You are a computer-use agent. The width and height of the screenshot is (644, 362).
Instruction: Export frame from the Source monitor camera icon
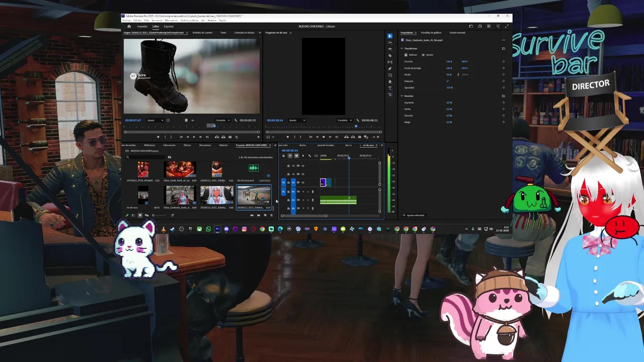[x=230, y=137]
